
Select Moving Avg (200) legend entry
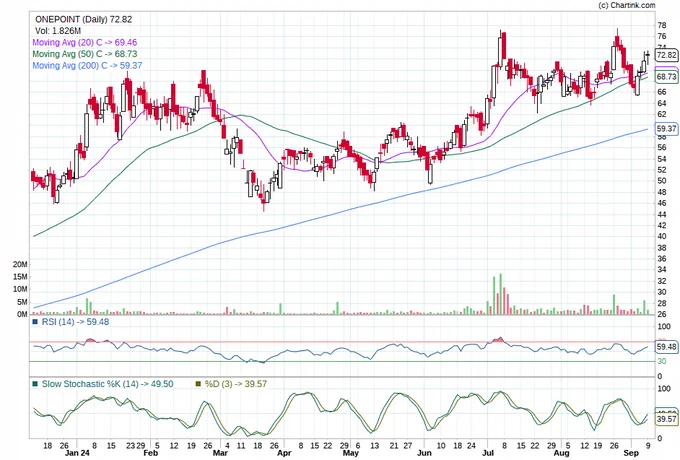pos(87,65)
